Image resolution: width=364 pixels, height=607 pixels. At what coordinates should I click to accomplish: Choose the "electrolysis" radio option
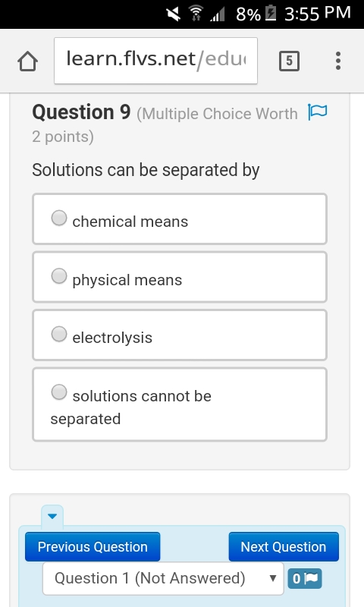point(59,334)
